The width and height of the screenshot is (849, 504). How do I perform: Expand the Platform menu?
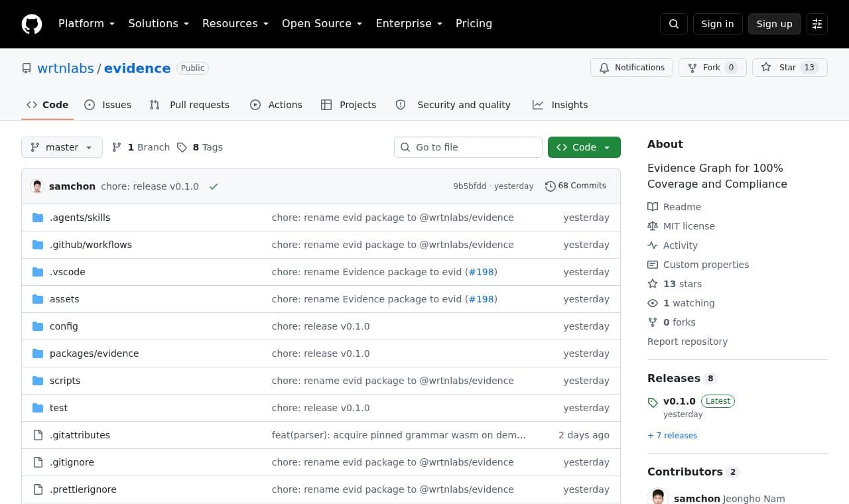coord(86,24)
